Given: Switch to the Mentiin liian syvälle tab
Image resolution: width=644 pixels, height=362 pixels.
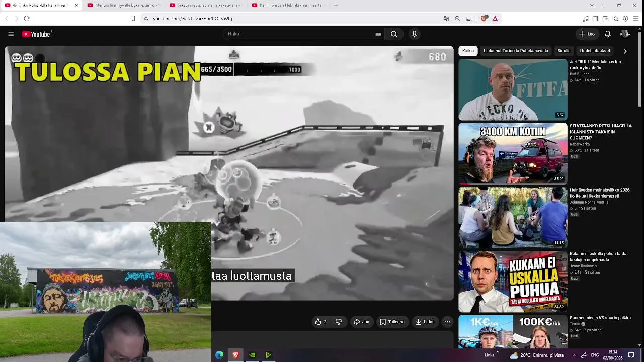Looking at the screenshot, I should (123, 5).
